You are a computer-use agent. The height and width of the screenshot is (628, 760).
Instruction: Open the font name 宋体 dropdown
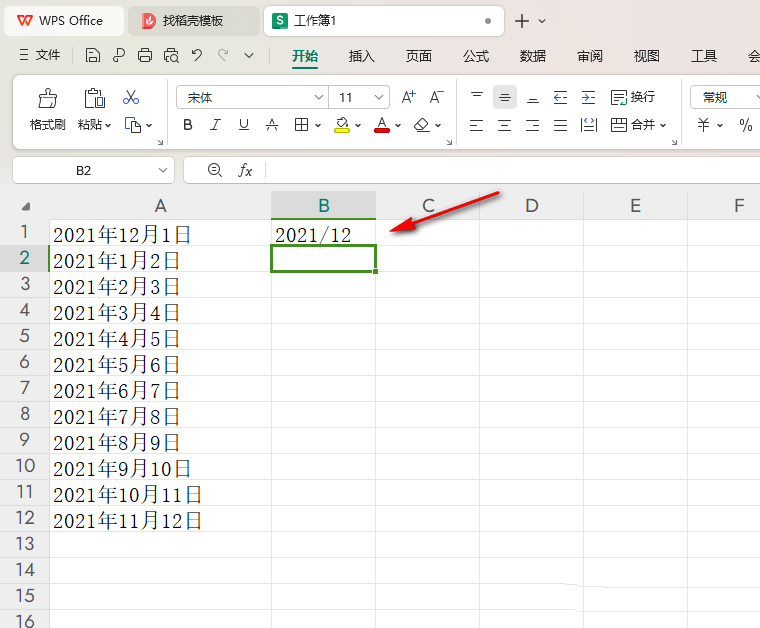point(318,97)
